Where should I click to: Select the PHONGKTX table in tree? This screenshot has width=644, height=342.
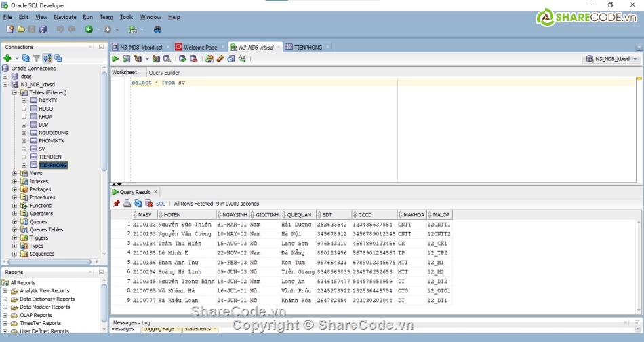click(x=52, y=140)
